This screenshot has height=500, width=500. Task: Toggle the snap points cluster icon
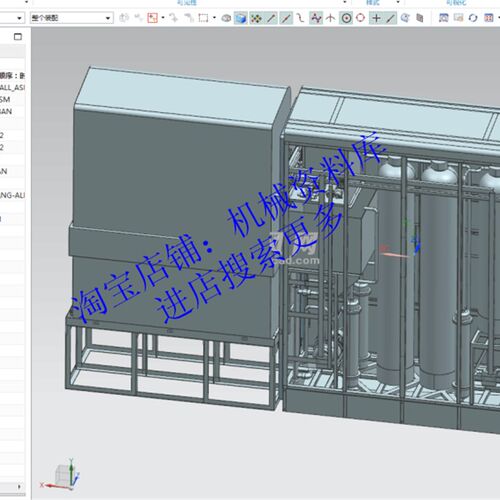[256, 18]
